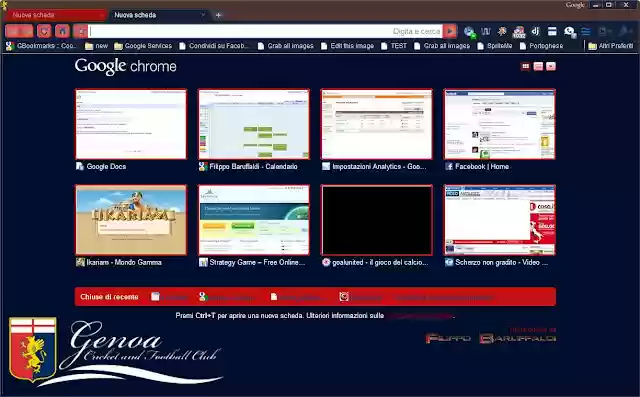Open the Portoghese bookmark

(541, 46)
